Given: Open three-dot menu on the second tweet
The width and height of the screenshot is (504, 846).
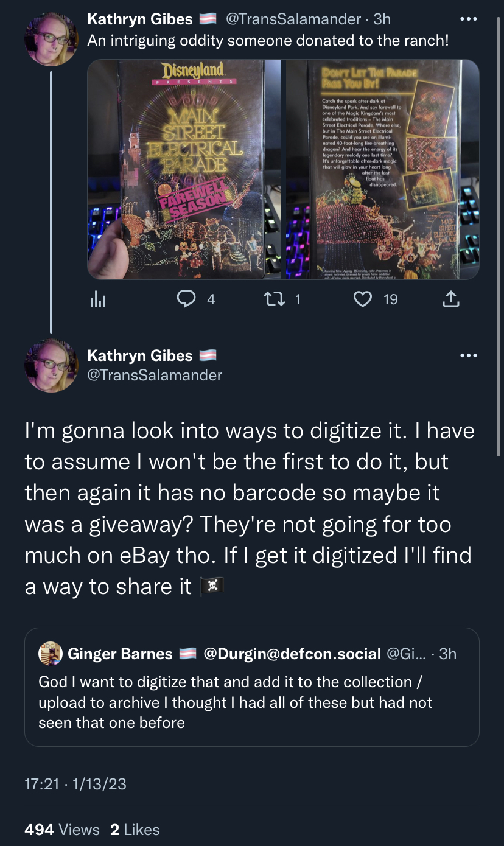Looking at the screenshot, I should (468, 355).
